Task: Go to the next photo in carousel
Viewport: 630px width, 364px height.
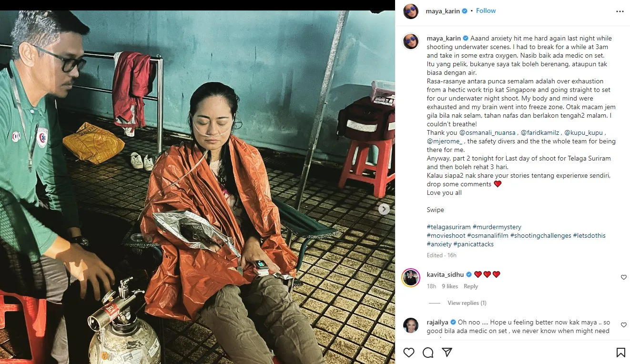Action: [x=384, y=209]
